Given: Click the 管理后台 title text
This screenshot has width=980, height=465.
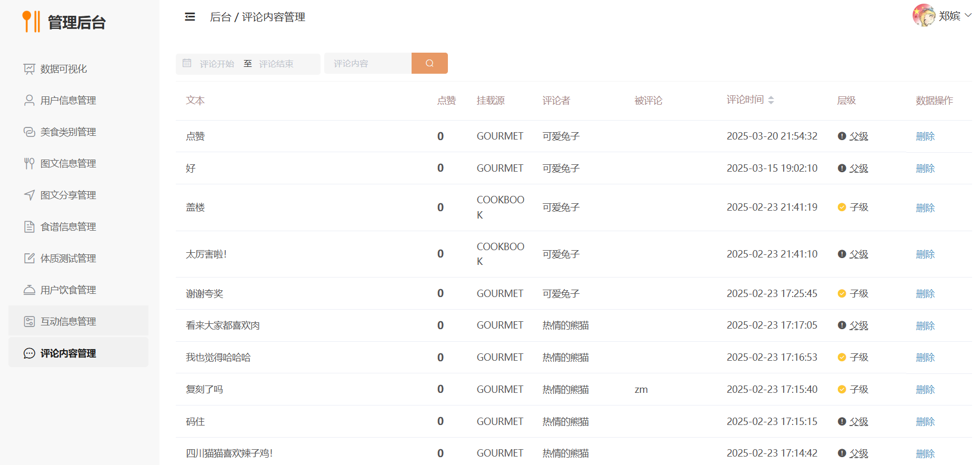Looking at the screenshot, I should 77,22.
